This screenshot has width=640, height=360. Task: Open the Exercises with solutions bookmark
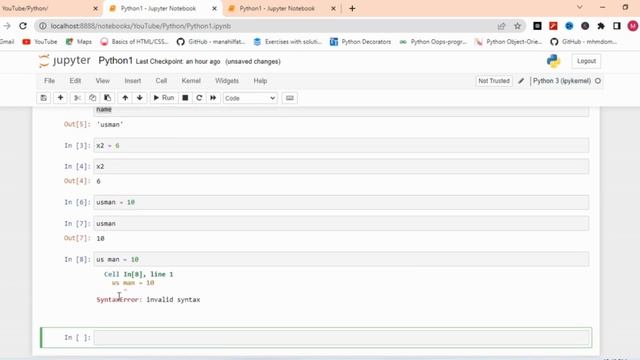point(287,42)
